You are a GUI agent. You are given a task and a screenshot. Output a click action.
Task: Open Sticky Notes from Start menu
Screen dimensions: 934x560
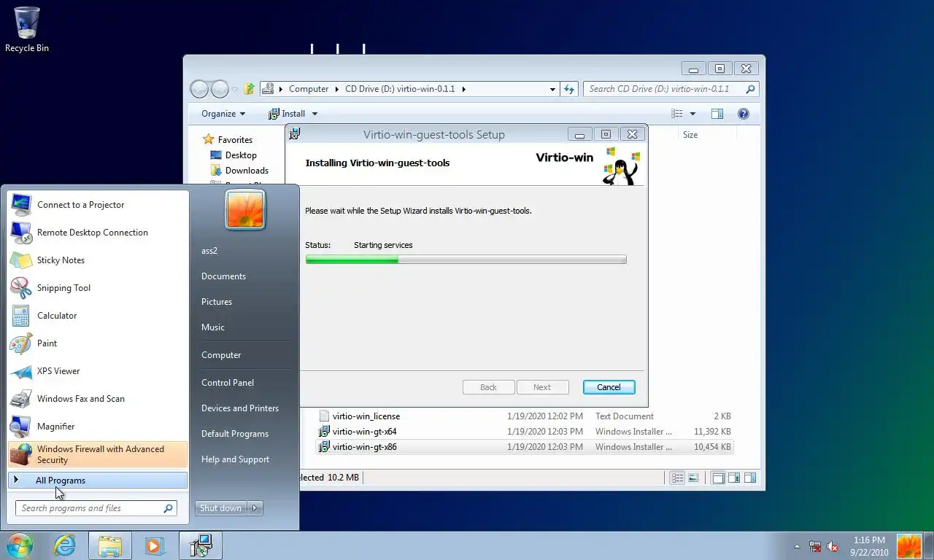click(98, 260)
